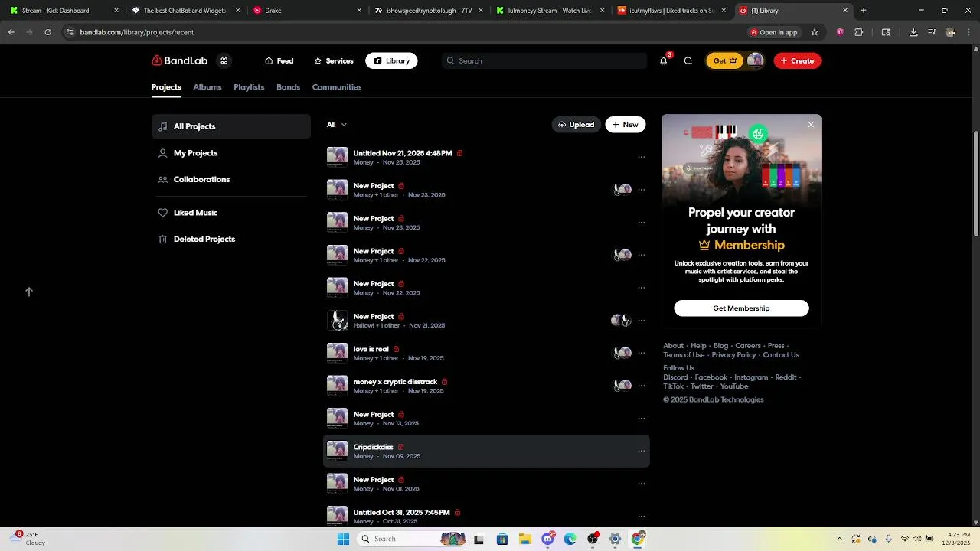Open the YouTube footer link
980x551 pixels.
[733, 386]
